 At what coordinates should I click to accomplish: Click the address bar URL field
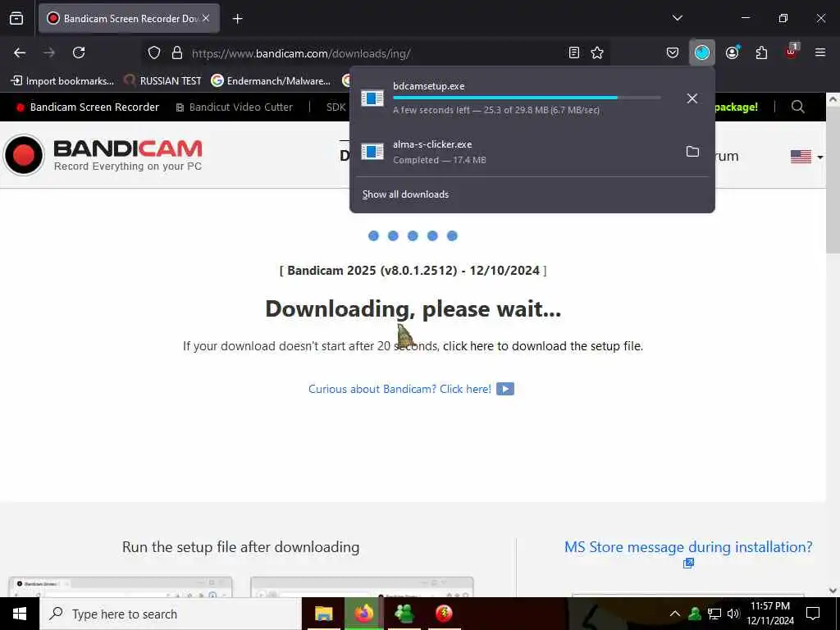(377, 53)
